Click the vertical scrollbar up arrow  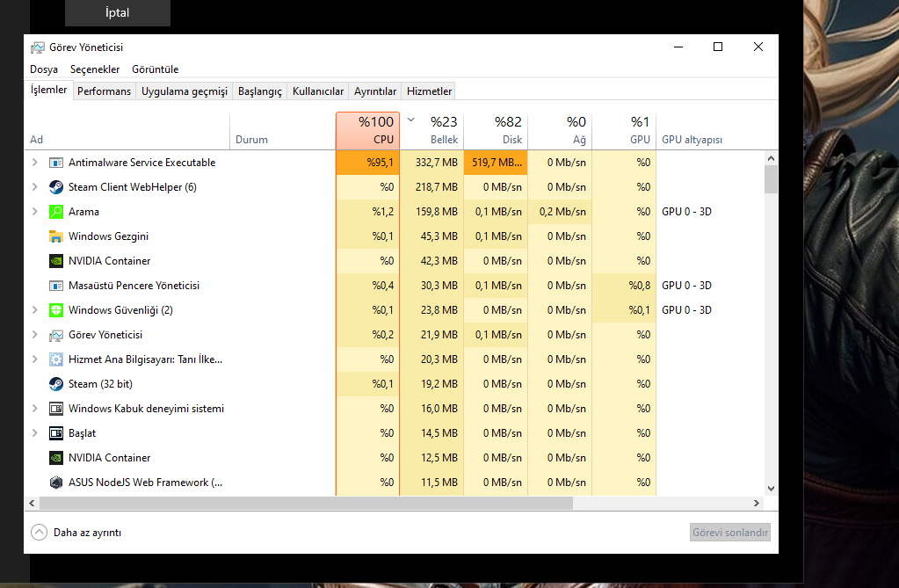(x=772, y=158)
